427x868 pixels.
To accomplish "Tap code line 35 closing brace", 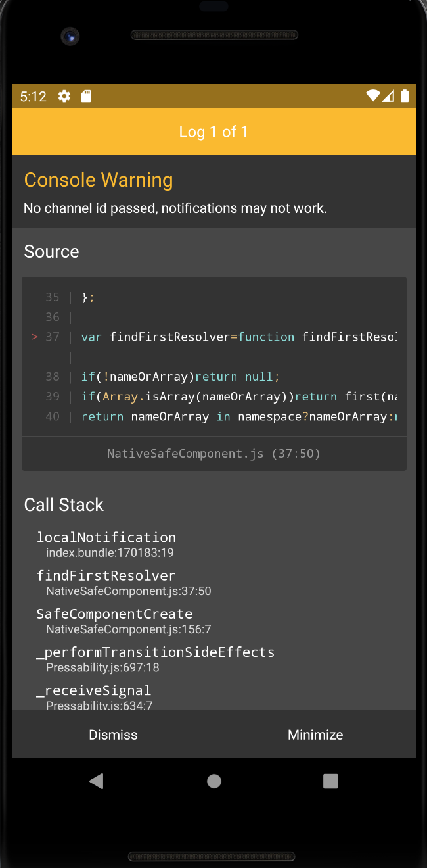I will pyautogui.click(x=88, y=297).
